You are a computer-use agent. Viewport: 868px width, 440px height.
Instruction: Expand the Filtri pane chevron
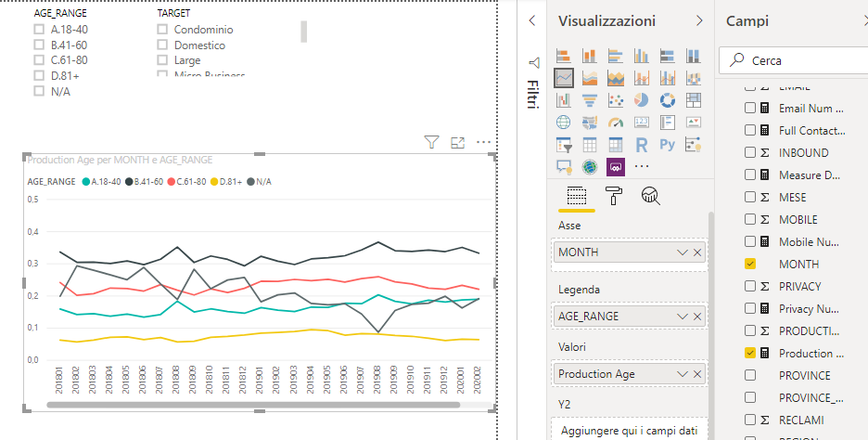coord(532,20)
